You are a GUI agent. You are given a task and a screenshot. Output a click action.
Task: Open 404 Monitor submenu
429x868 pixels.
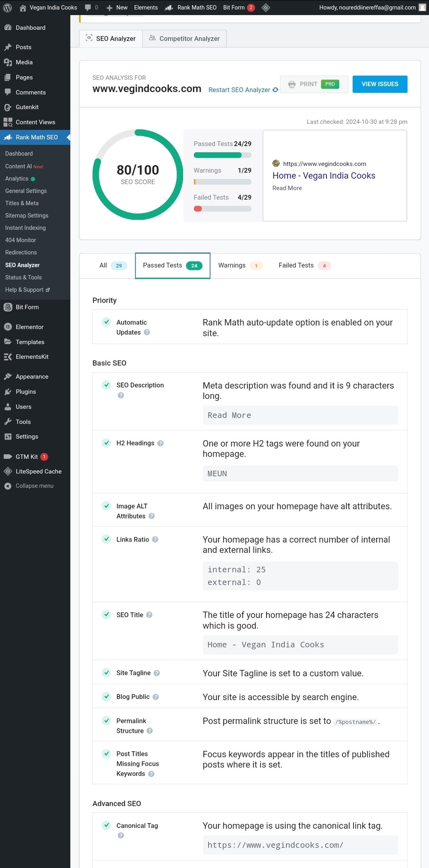pos(21,240)
